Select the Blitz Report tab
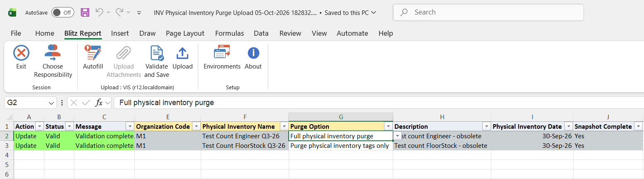Image resolution: width=644 pixels, height=179 pixels. pyautogui.click(x=83, y=33)
